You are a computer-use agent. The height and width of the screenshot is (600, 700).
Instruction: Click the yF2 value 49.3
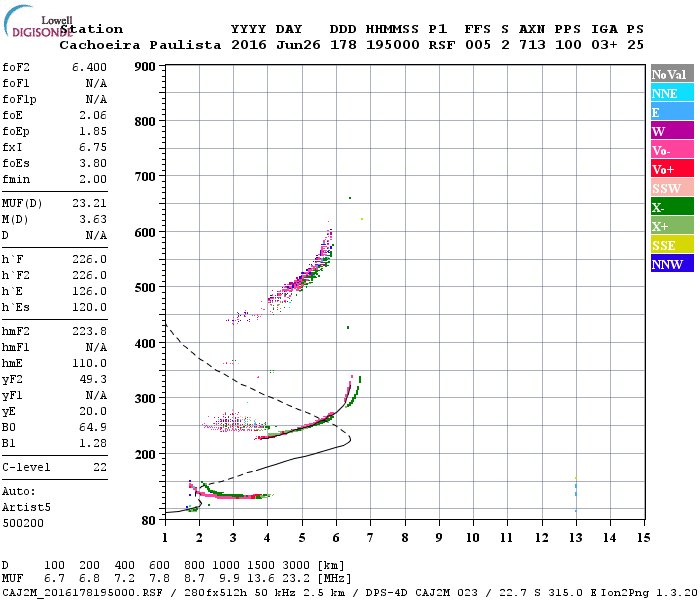[93, 379]
